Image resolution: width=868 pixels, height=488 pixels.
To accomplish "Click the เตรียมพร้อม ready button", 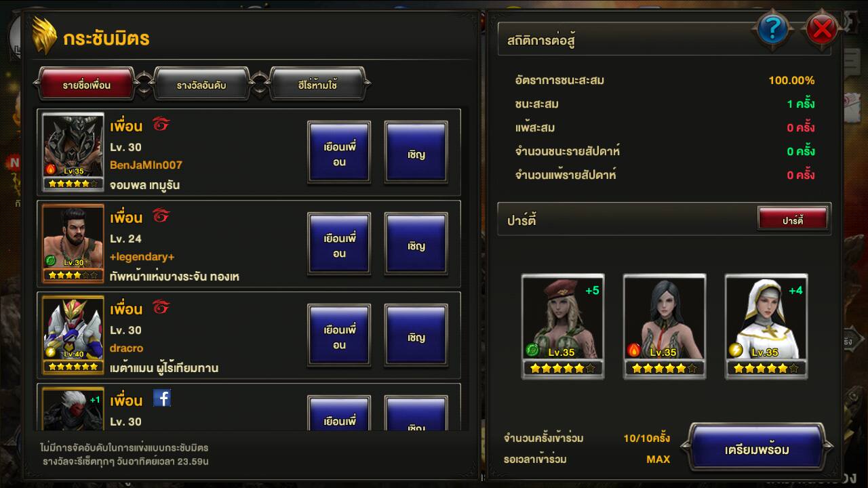I will coord(757,449).
